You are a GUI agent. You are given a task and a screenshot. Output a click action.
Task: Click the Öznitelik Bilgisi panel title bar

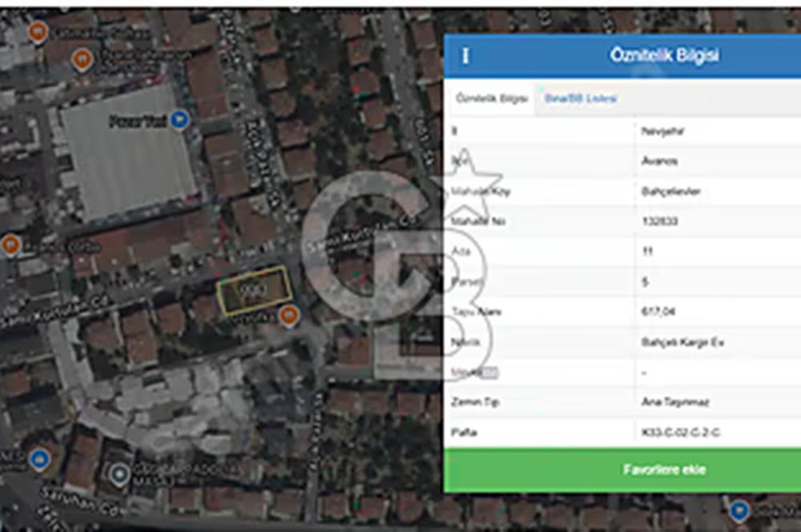point(622,55)
